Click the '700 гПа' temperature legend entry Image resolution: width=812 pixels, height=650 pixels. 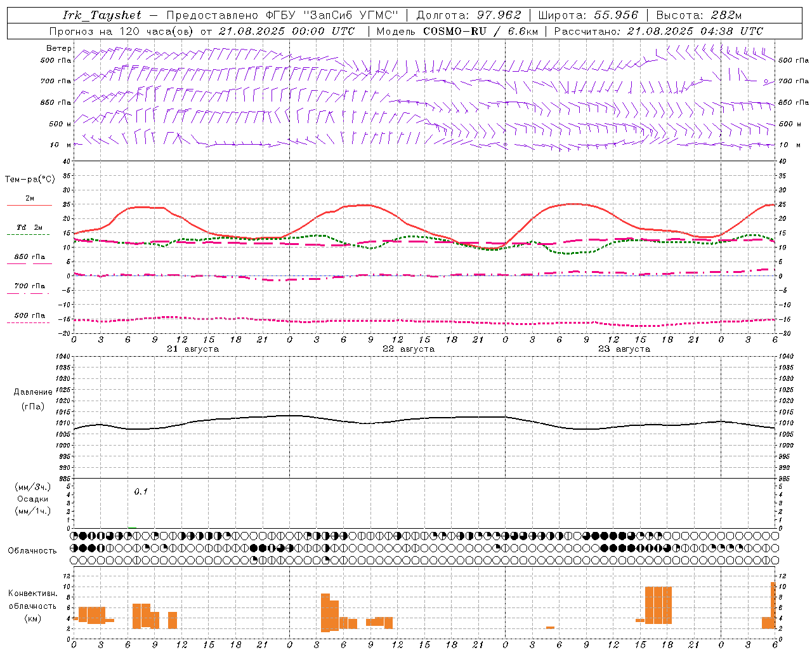29,286
